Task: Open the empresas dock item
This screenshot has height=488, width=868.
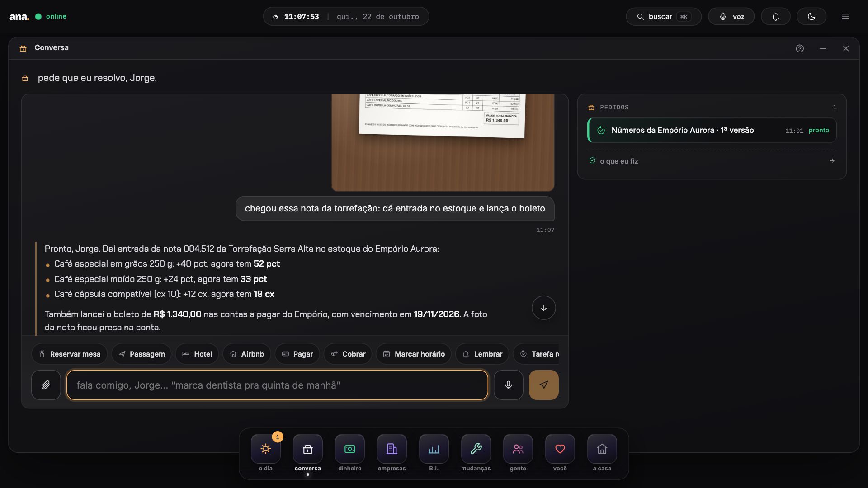Action: click(x=392, y=453)
